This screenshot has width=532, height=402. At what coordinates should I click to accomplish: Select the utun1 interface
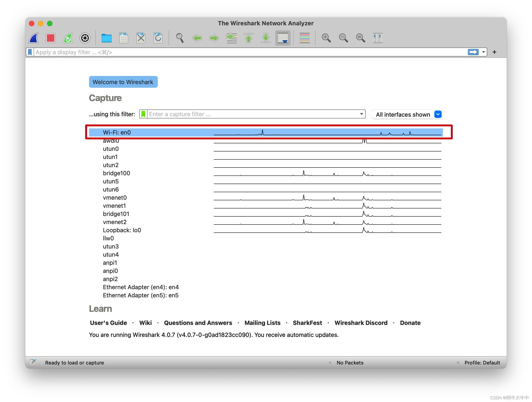tap(266, 157)
